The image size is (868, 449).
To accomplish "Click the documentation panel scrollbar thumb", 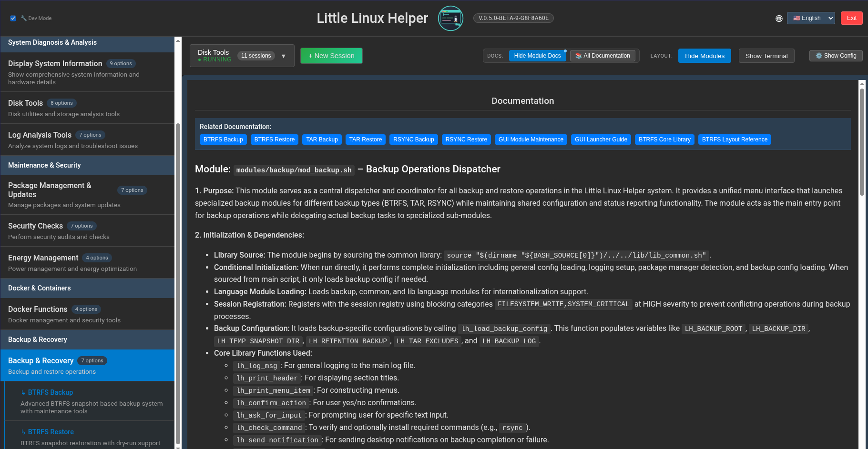I will [862, 141].
